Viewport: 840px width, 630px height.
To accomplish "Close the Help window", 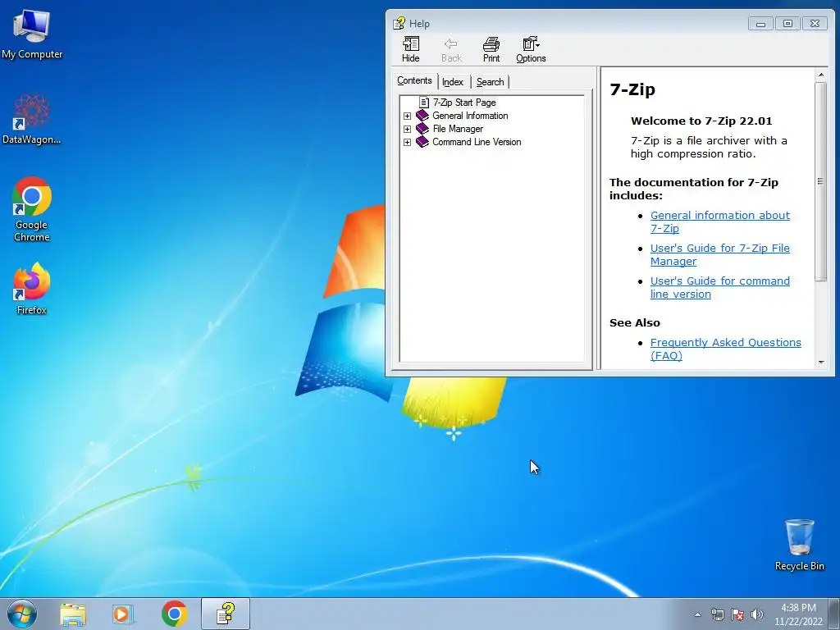I will coord(815,24).
